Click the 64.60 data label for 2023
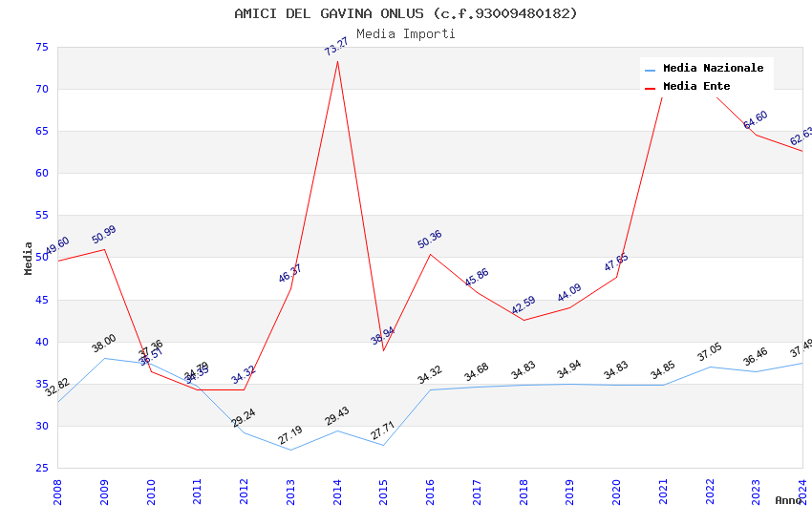The height and width of the screenshot is (525, 812). [x=755, y=119]
